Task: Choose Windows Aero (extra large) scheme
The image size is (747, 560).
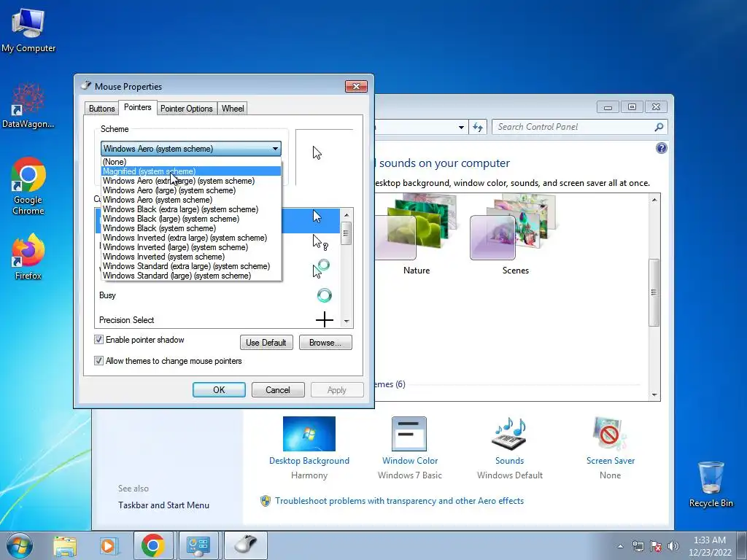Action: [x=191, y=181]
